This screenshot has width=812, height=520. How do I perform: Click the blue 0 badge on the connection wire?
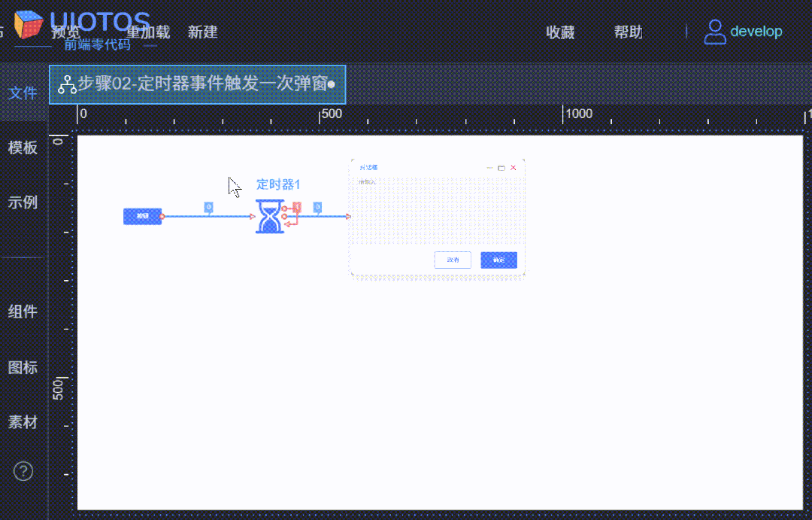[x=207, y=207]
